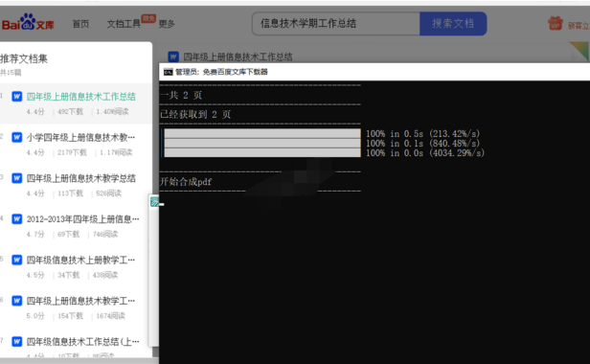This screenshot has height=364, width=590.
Task: Click the 213.42%/s progress text
Action: 455,134
